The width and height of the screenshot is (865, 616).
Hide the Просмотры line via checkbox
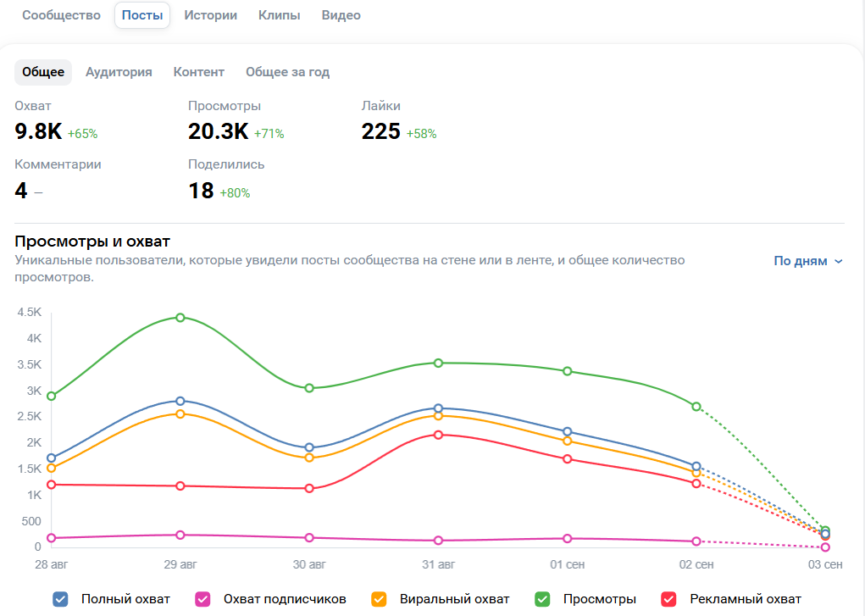click(x=542, y=599)
